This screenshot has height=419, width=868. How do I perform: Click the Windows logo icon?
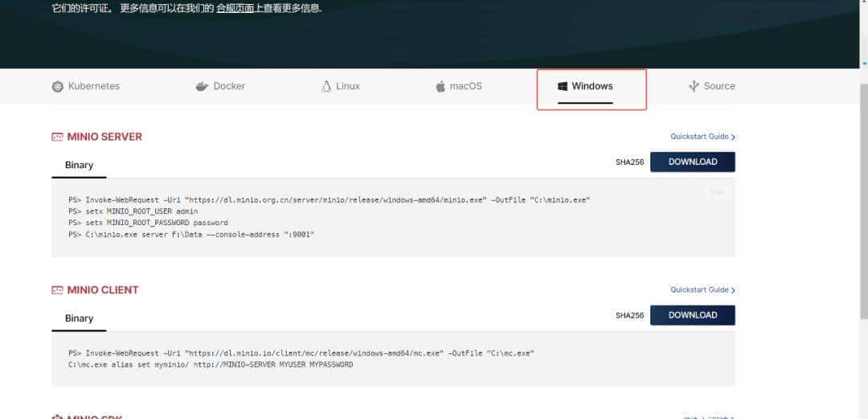pos(563,87)
